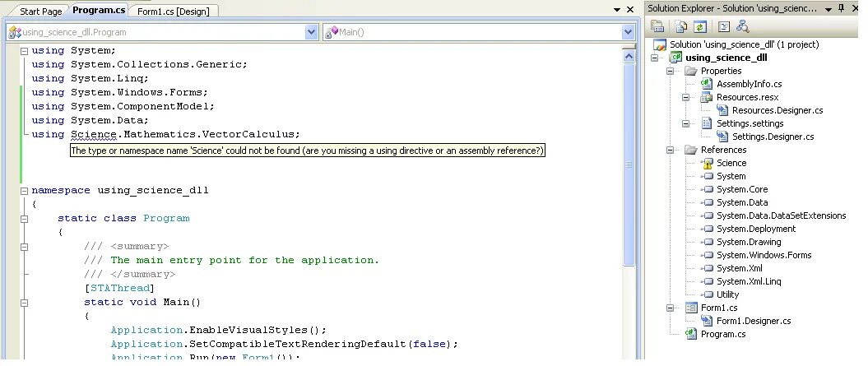Click the Utility reference icon
The width and height of the screenshot is (868, 366).
tap(707, 294)
